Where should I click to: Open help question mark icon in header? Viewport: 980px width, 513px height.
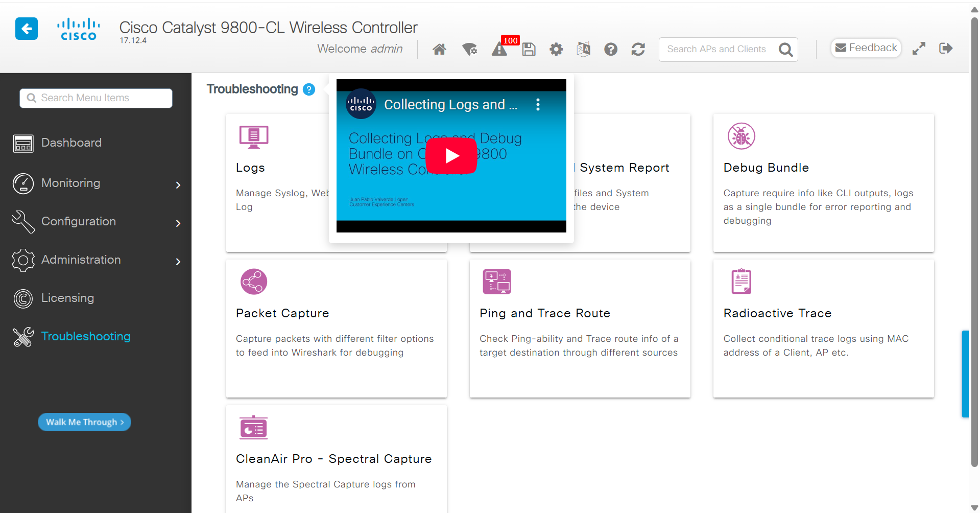[x=611, y=49]
